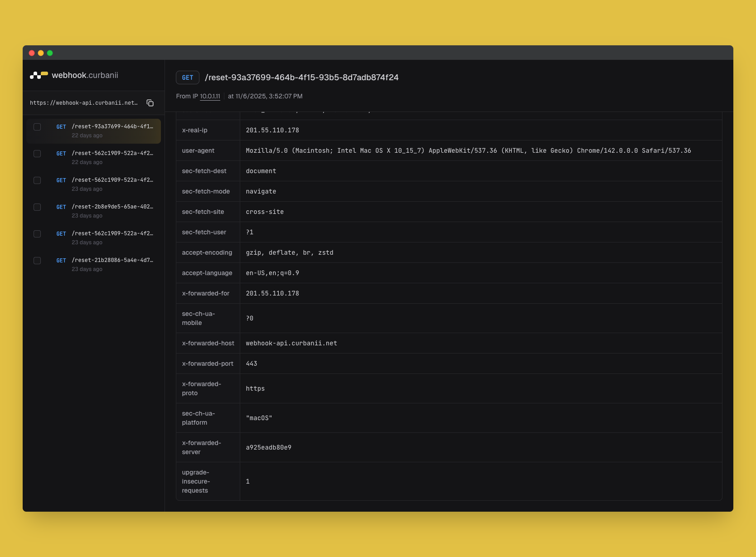The image size is (756, 557).
Task: Click the webhook.curbanii logo icon
Action: pyautogui.click(x=39, y=75)
